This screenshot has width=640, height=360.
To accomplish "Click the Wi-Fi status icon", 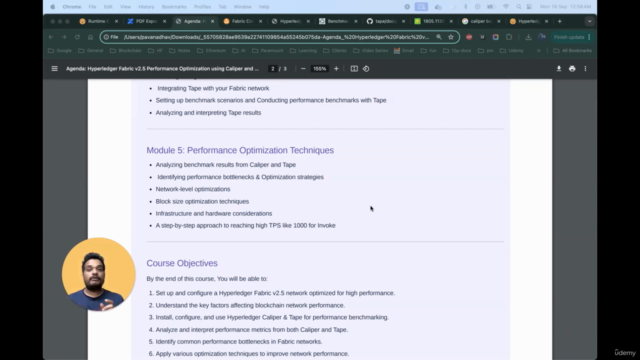I will 506,7.
